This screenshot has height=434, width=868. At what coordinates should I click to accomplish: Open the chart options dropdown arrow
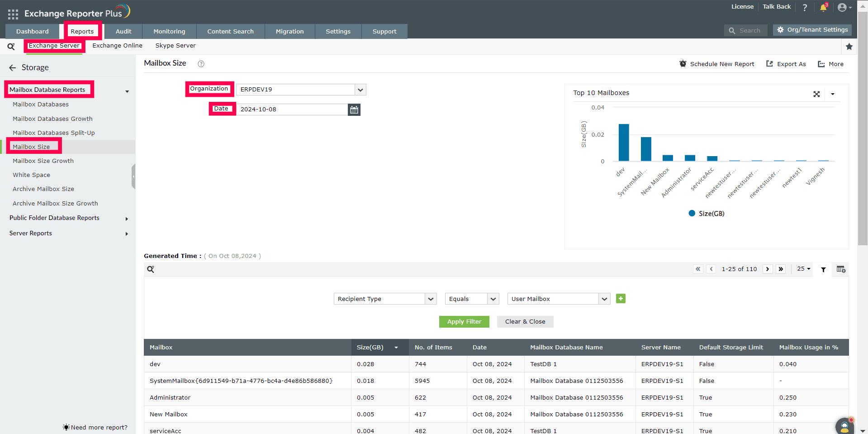(x=833, y=94)
